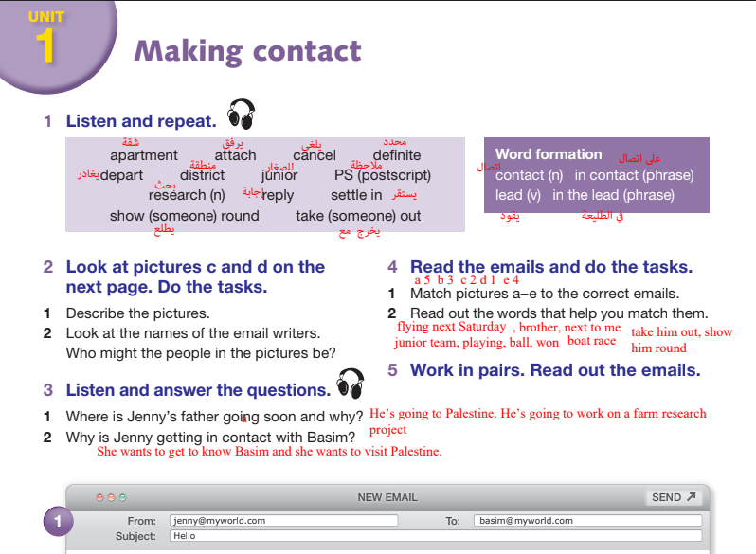The height and width of the screenshot is (554, 756).
Task: Click the word apartment in the vocabulary box
Action: (144, 155)
